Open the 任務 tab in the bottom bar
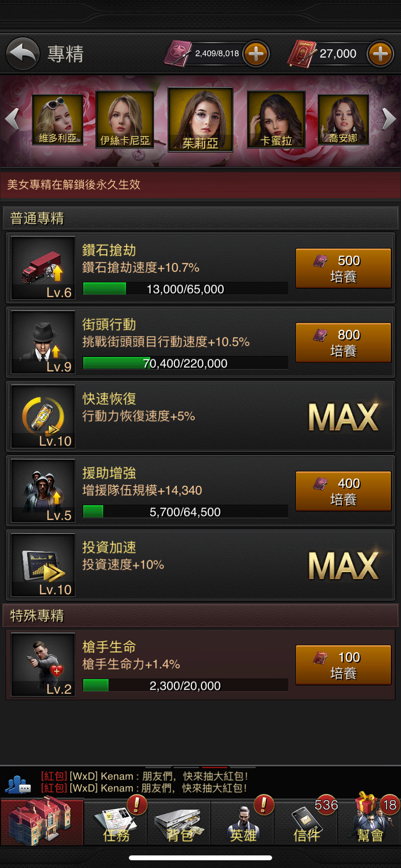The image size is (401, 868). click(x=116, y=823)
